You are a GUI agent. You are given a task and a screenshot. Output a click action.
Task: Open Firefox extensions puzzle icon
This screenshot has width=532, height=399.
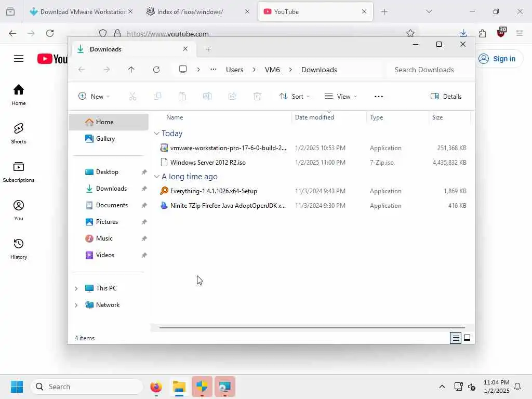tap(482, 33)
